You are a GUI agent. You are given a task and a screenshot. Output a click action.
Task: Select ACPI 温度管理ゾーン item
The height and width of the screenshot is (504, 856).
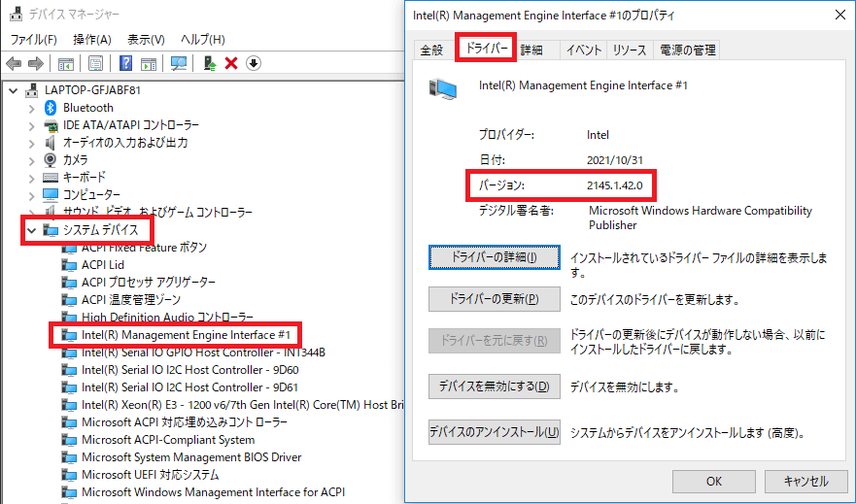coord(131,300)
